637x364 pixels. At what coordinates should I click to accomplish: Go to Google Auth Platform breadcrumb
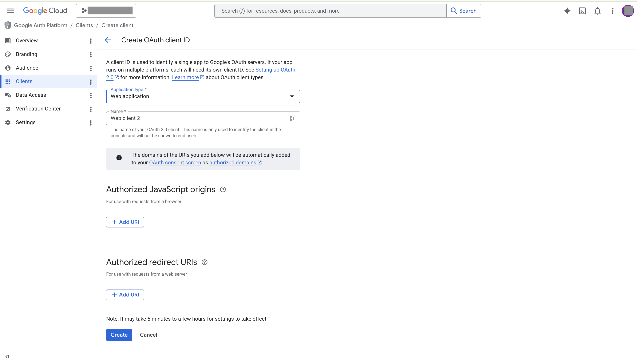click(40, 25)
